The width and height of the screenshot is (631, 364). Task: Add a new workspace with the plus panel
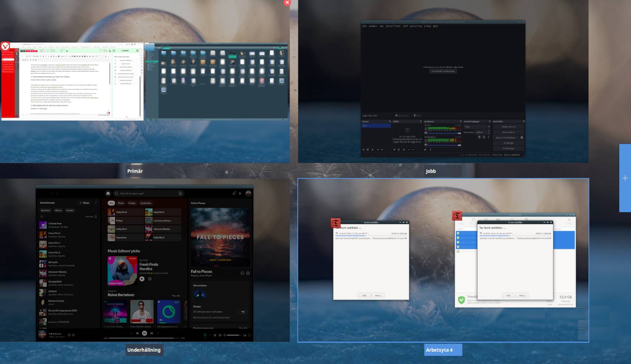624,178
